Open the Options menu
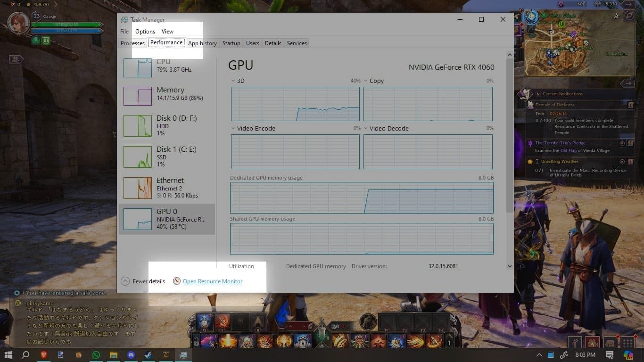 [145, 31]
